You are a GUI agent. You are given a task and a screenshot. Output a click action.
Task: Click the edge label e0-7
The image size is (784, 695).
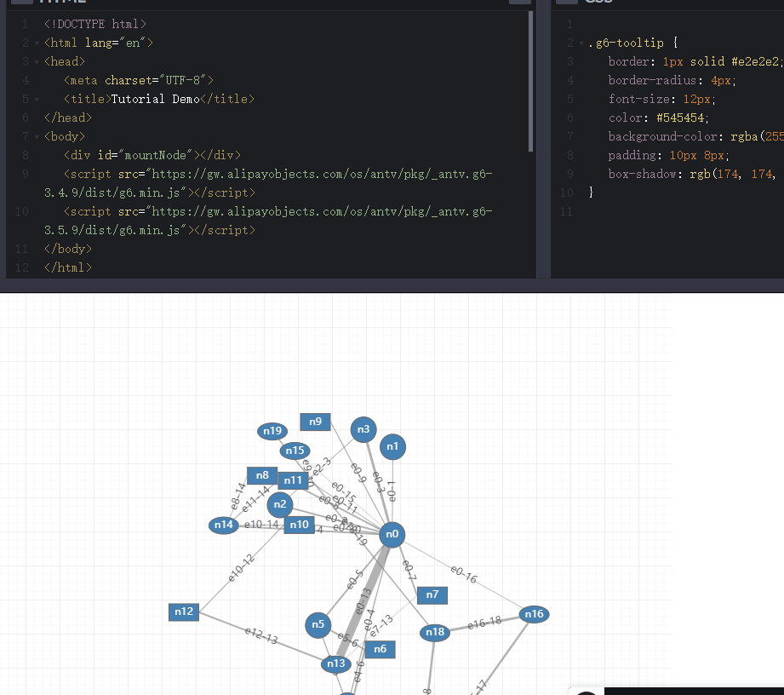point(409,570)
